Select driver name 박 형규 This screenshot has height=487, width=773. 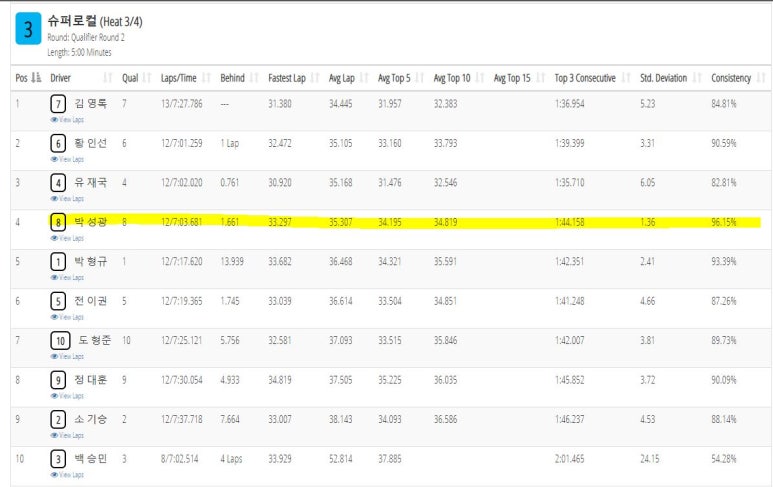pos(91,261)
